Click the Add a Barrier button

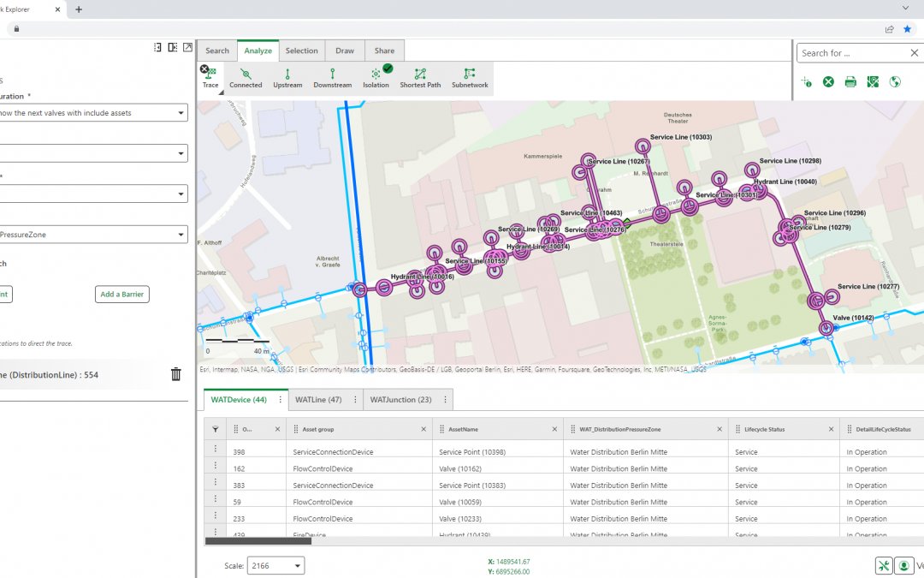click(122, 295)
